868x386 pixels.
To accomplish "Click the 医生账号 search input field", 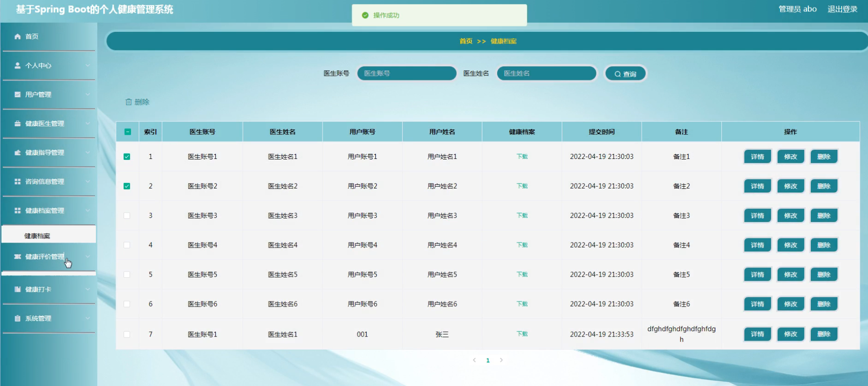I will [x=407, y=74].
